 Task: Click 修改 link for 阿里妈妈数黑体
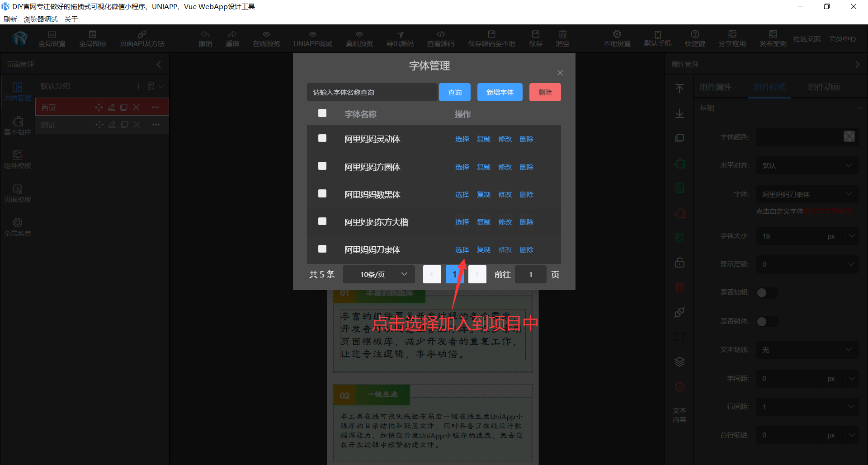[505, 194]
